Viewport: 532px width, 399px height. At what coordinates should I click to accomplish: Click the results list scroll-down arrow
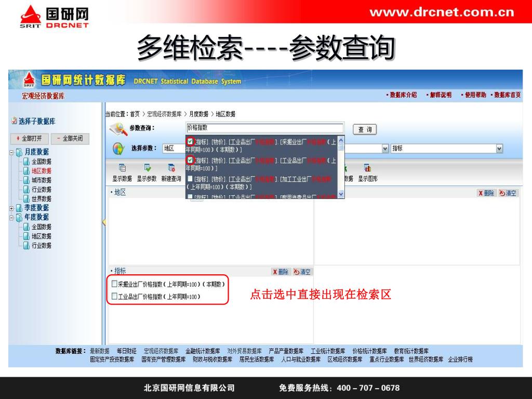[341, 194]
